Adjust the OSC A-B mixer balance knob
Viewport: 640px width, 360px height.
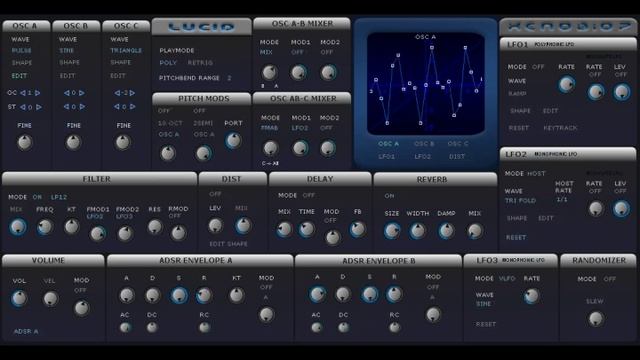coord(269,73)
